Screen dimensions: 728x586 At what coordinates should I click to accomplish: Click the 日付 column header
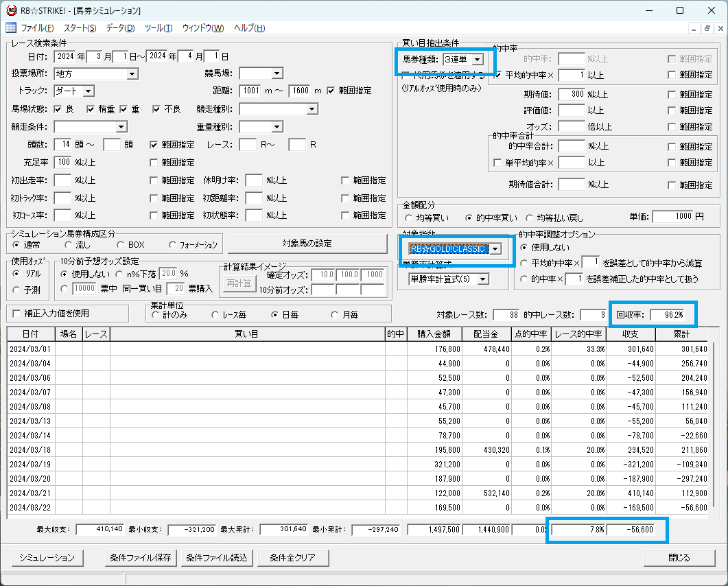pyautogui.click(x=31, y=334)
